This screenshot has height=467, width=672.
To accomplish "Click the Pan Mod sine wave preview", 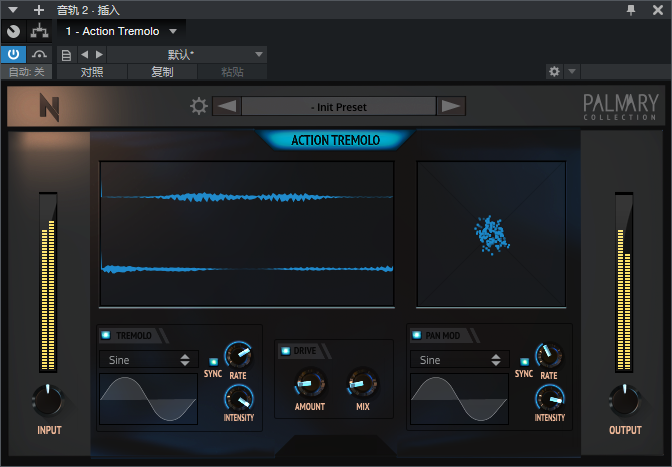I will pos(459,399).
